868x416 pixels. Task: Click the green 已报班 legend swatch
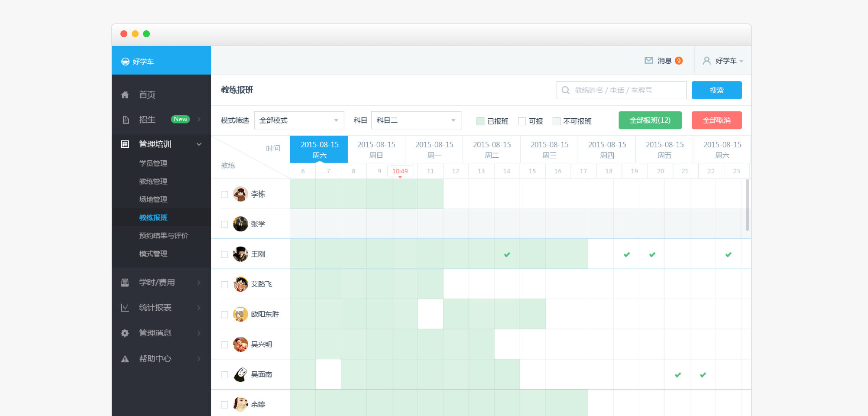click(x=480, y=121)
